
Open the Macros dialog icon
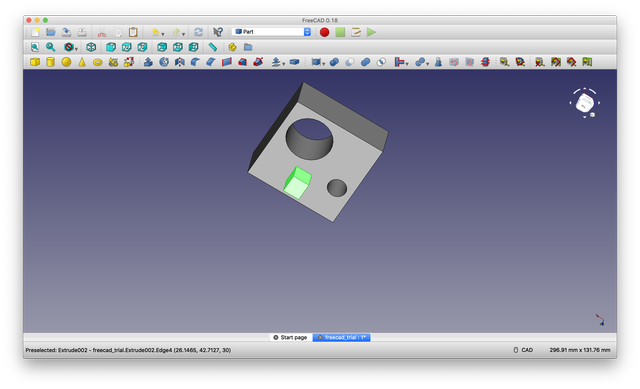click(x=356, y=32)
